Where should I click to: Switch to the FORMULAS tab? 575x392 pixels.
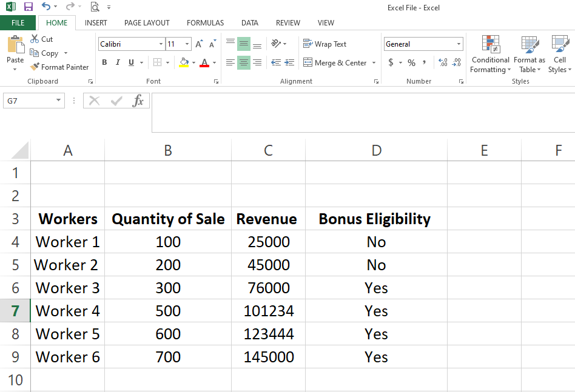pos(205,23)
